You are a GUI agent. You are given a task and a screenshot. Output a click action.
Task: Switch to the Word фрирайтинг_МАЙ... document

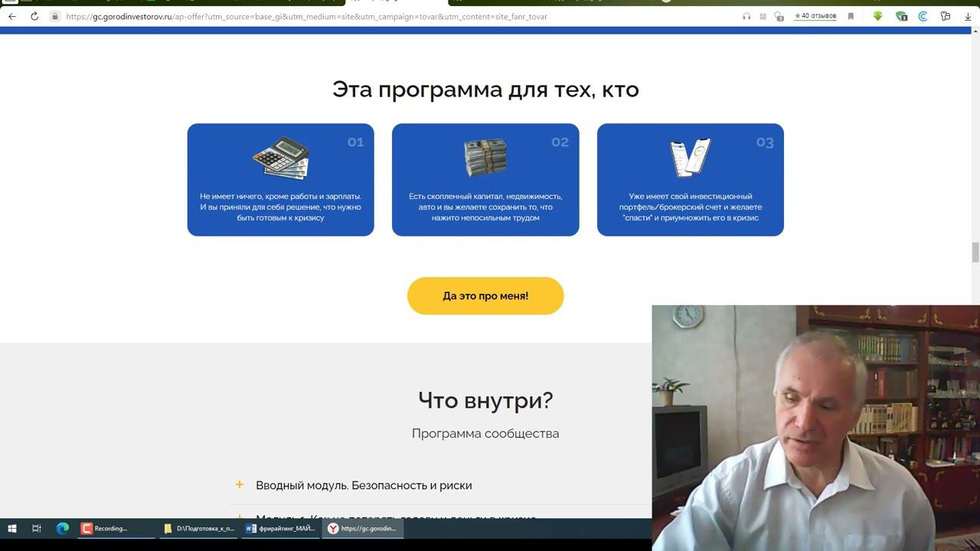pyautogui.click(x=280, y=528)
